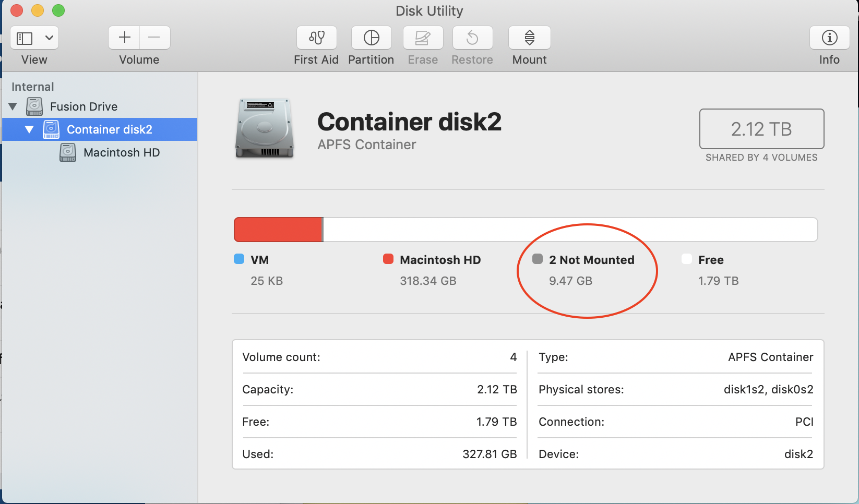Click the Physical stores value disk1s2, disk0s2
Viewport: 859px width, 504px height.
768,389
